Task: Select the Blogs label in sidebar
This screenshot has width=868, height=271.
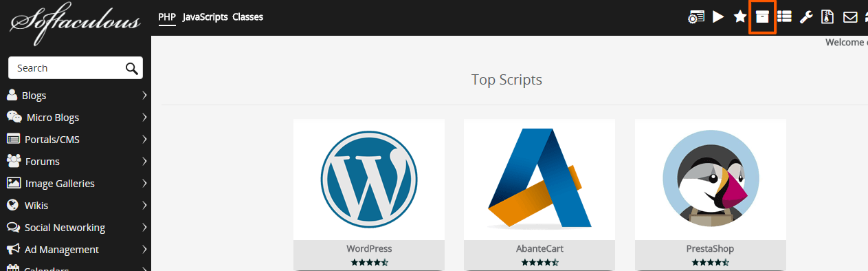Action: coord(34,96)
